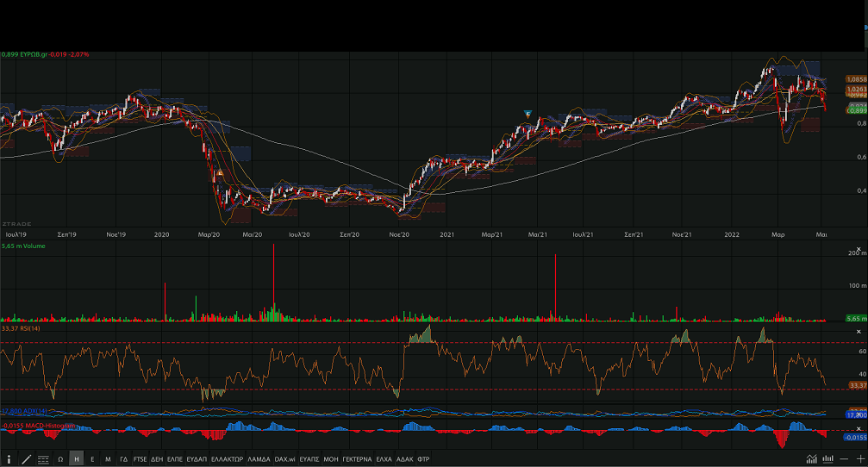Open the info icon in bottom toolbar
The height and width of the screenshot is (467, 868).
tap(9, 459)
